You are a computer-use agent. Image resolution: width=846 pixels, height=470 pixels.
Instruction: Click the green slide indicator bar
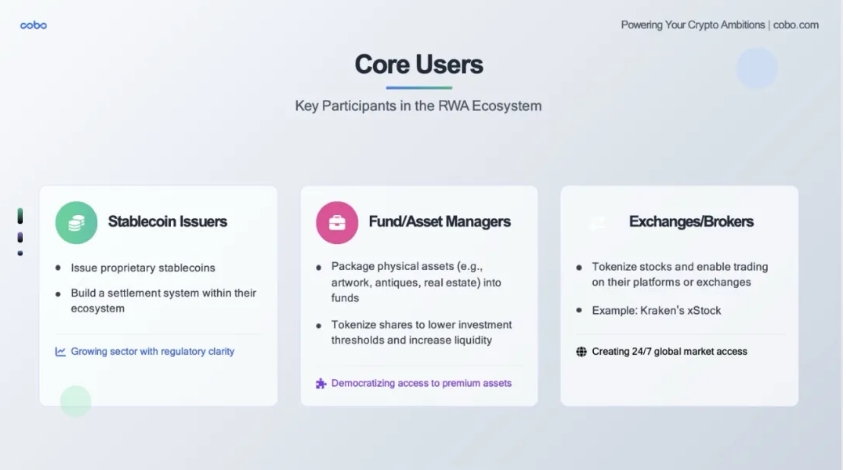click(20, 216)
